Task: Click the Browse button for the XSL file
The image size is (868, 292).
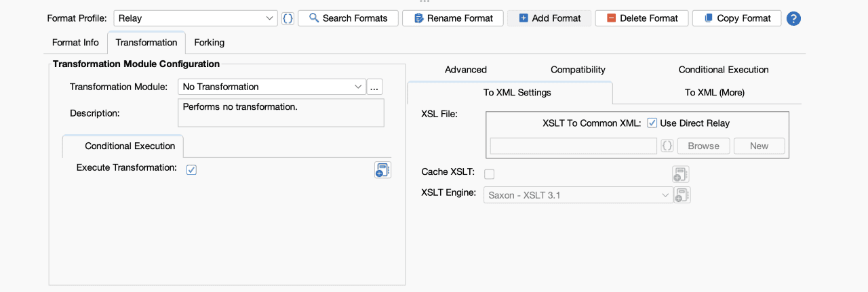Action: [703, 146]
